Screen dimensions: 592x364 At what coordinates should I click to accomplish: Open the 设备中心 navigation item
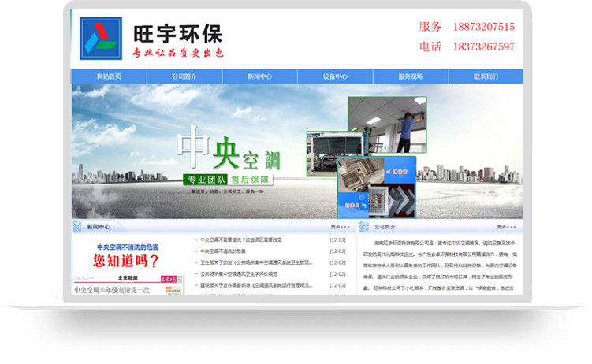pos(335,76)
